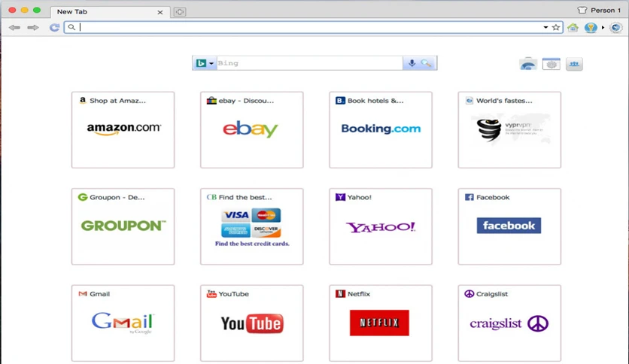Image resolution: width=629 pixels, height=364 pixels.
Task: Click the 'Find the best...' title text
Action: tap(245, 197)
